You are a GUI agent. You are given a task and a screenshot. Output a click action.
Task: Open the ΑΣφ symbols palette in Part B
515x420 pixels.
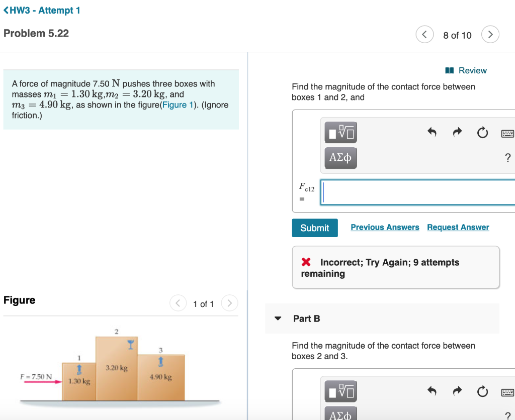tap(340, 415)
